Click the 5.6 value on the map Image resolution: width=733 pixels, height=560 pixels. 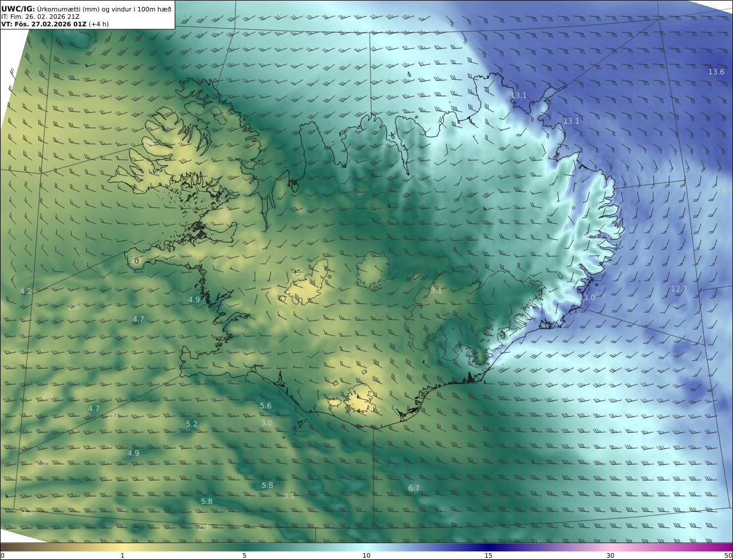point(266,405)
